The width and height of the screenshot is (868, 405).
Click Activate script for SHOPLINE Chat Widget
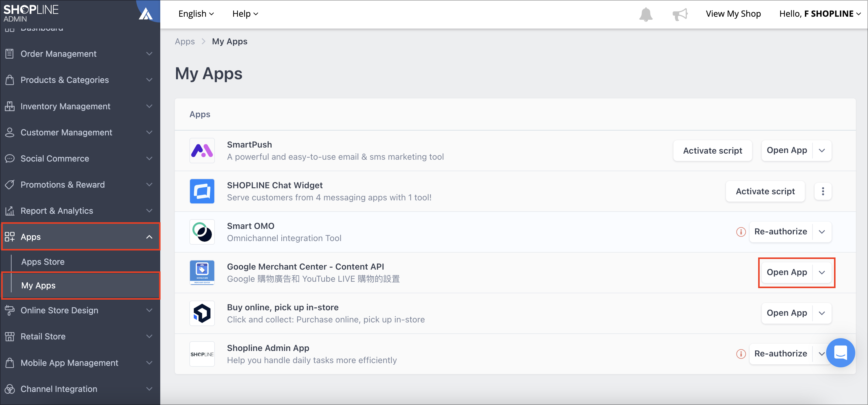pos(765,191)
